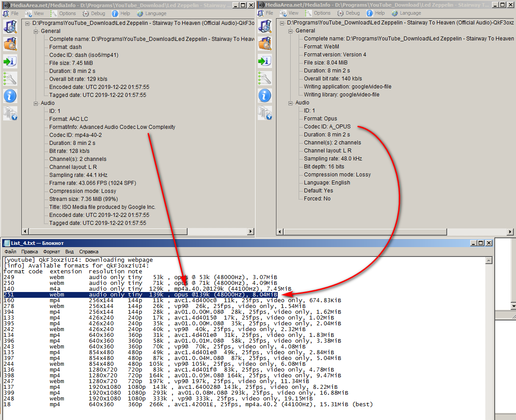Click documents/website icon in right MediaInfo sidebar
The height and width of the screenshot is (420, 516).
point(265,113)
